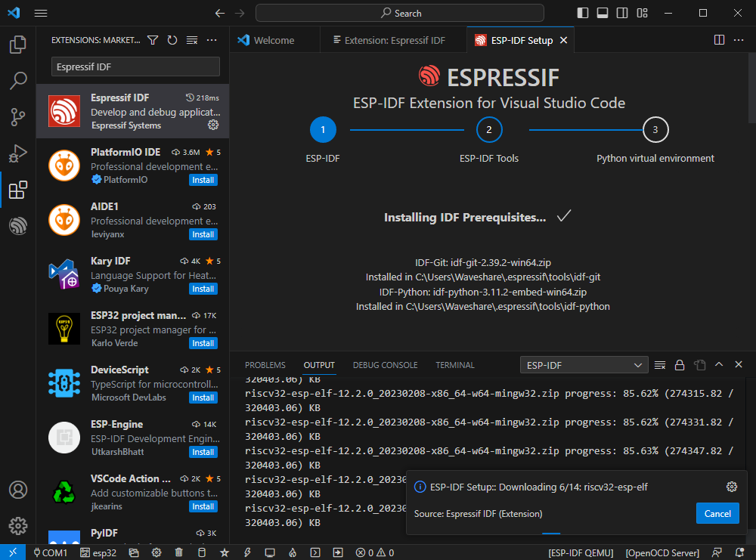Install the PlatformIO IDE extension
The height and width of the screenshot is (560, 756).
point(203,180)
